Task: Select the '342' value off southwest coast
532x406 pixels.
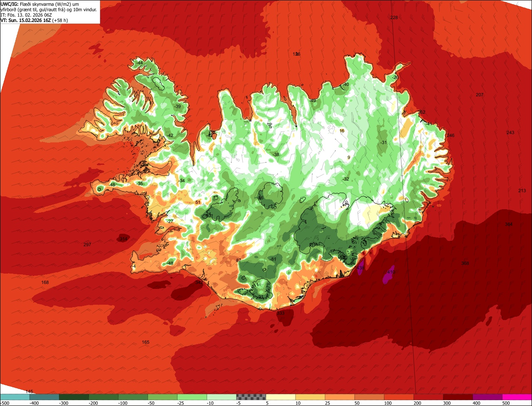Action: [199, 282]
